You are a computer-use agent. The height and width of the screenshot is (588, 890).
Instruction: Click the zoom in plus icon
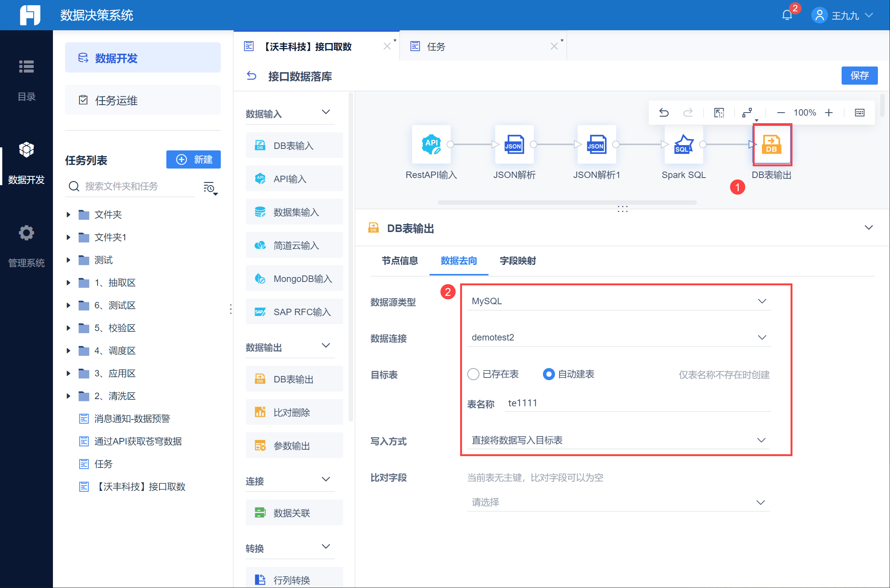point(829,113)
